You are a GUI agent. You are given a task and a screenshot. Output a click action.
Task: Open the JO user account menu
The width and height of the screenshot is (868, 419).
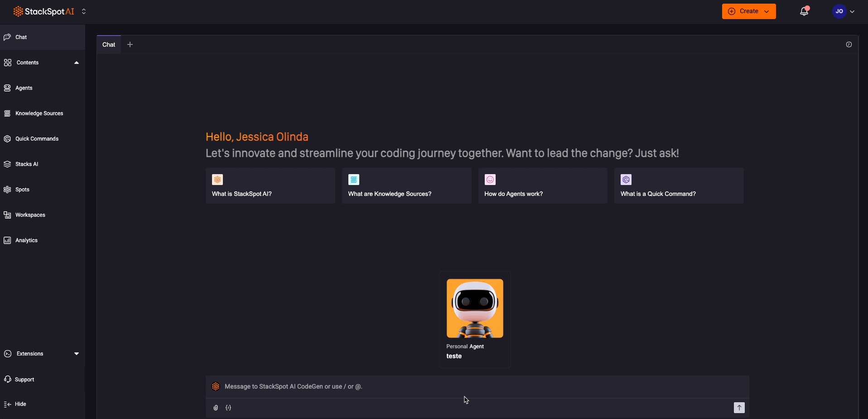click(x=843, y=11)
